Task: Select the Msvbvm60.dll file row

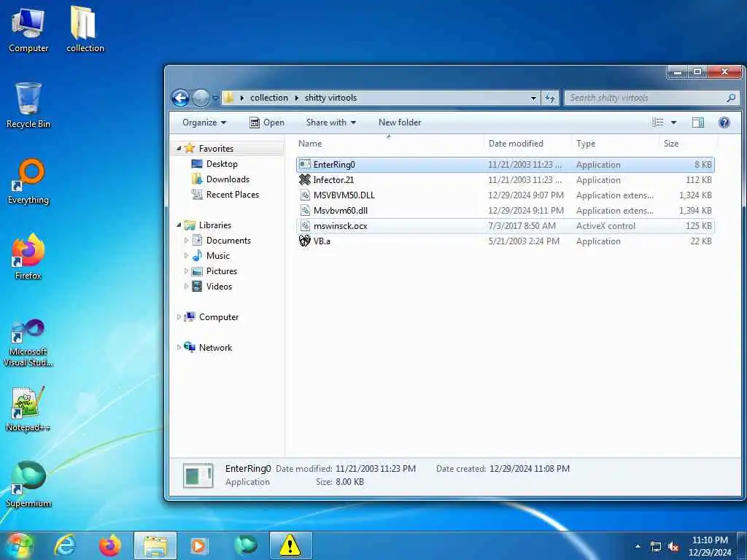Action: click(x=505, y=211)
